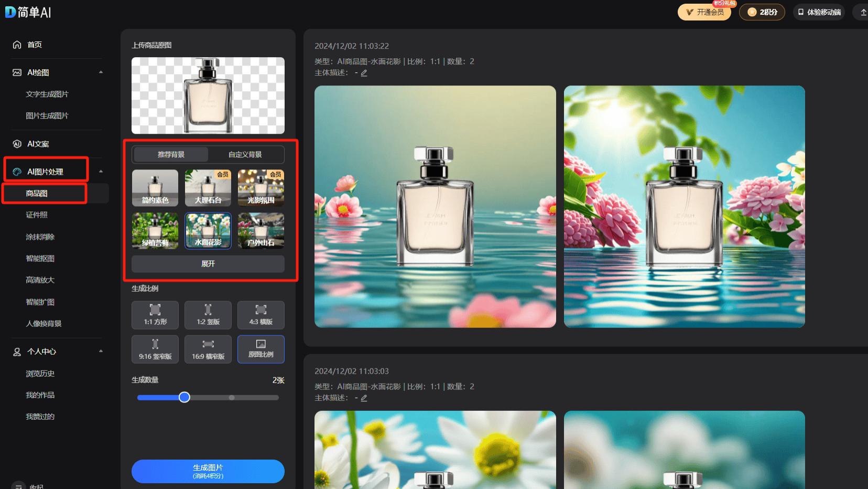The height and width of the screenshot is (489, 868).
Task: Select the 9:16 竖窄版 ratio option
Action: (155, 349)
